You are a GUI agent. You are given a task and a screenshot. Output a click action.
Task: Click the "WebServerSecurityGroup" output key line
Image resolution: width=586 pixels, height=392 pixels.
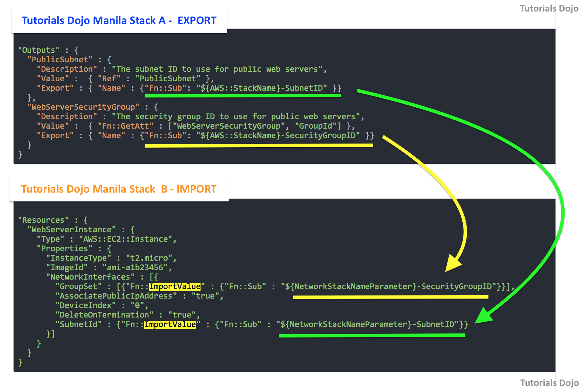point(93,107)
